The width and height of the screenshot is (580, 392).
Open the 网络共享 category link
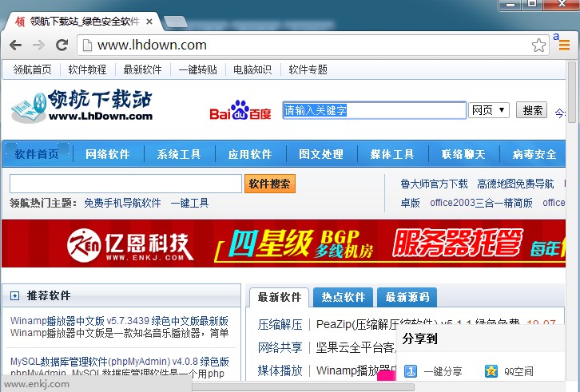click(x=280, y=347)
